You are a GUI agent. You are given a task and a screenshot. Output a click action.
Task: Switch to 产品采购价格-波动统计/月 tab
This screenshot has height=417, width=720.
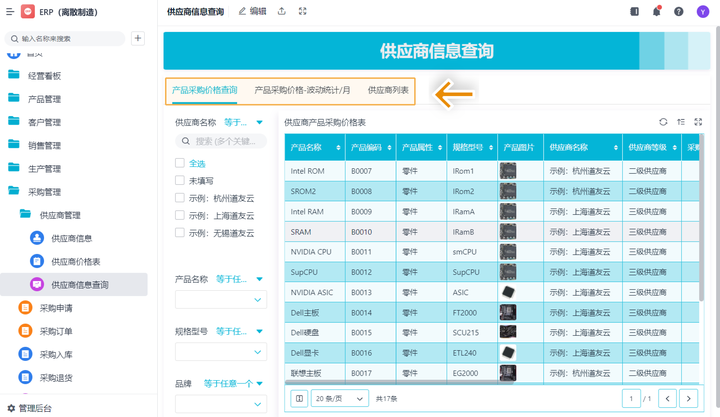tap(302, 90)
